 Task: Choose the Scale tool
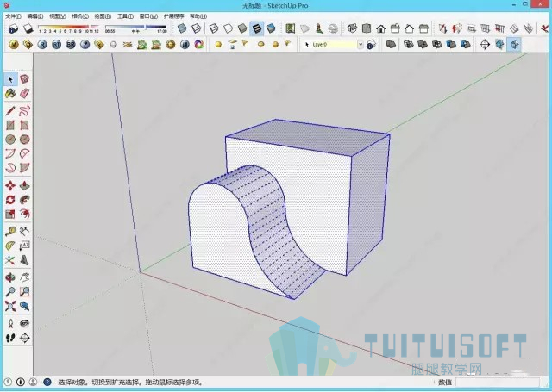point(10,214)
